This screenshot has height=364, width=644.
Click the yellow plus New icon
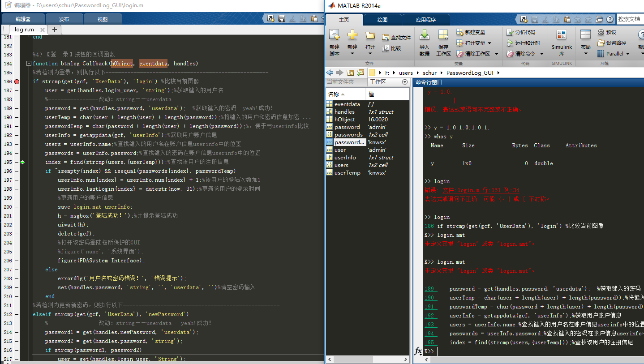pos(352,35)
